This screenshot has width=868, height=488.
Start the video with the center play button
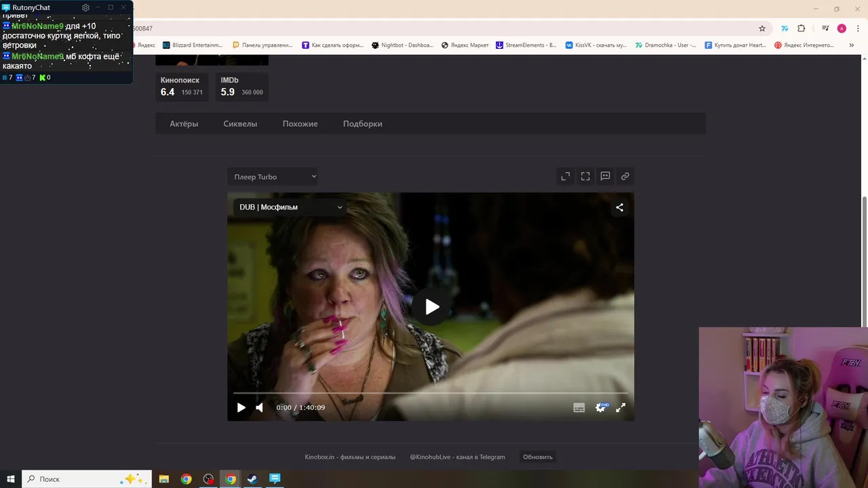[431, 307]
